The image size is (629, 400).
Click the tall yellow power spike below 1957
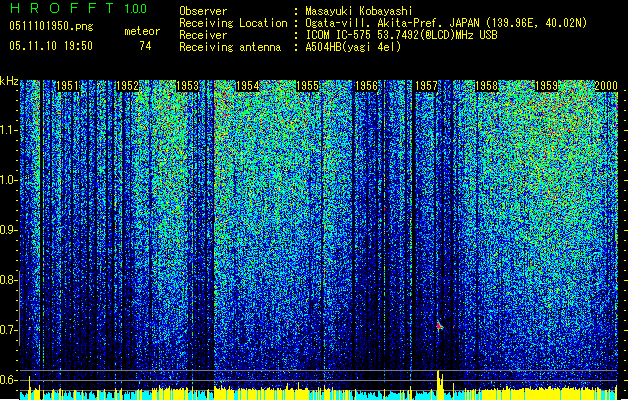point(440,384)
